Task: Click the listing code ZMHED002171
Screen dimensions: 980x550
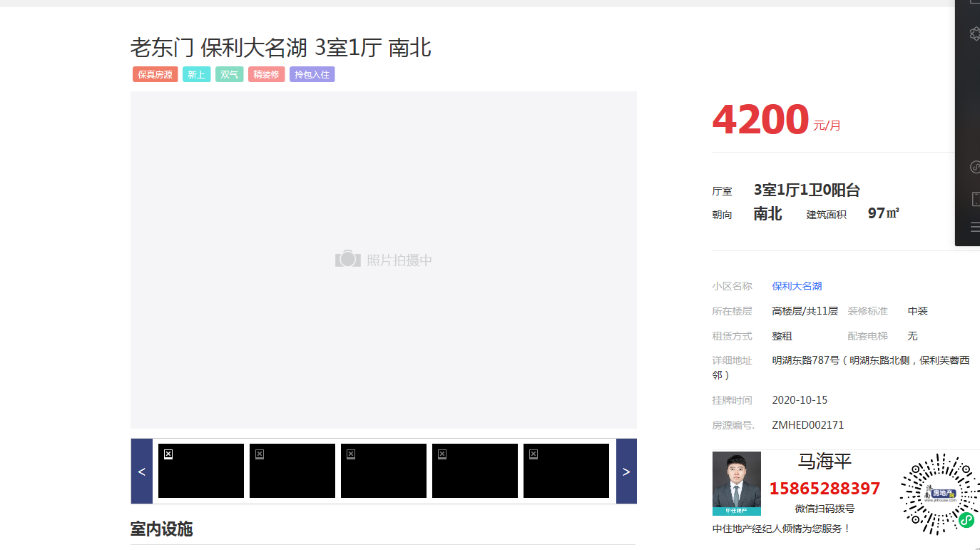Action: click(807, 425)
